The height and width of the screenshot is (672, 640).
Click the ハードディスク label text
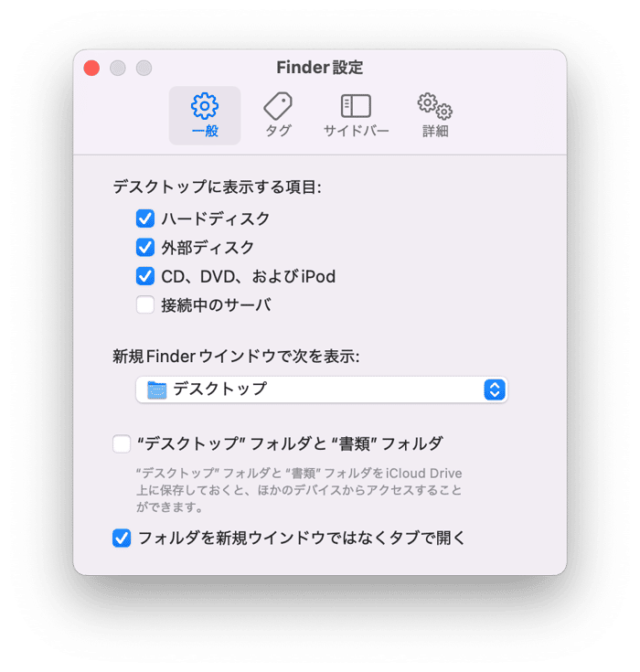[x=216, y=219]
